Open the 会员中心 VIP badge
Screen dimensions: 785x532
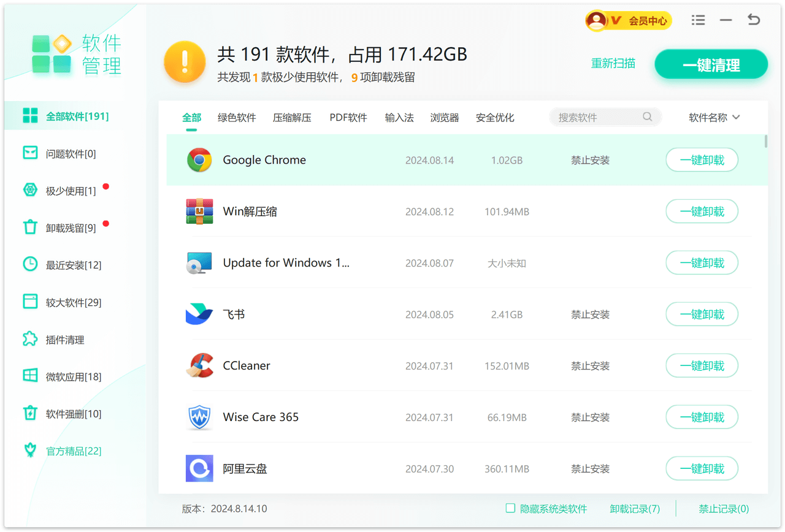point(629,21)
